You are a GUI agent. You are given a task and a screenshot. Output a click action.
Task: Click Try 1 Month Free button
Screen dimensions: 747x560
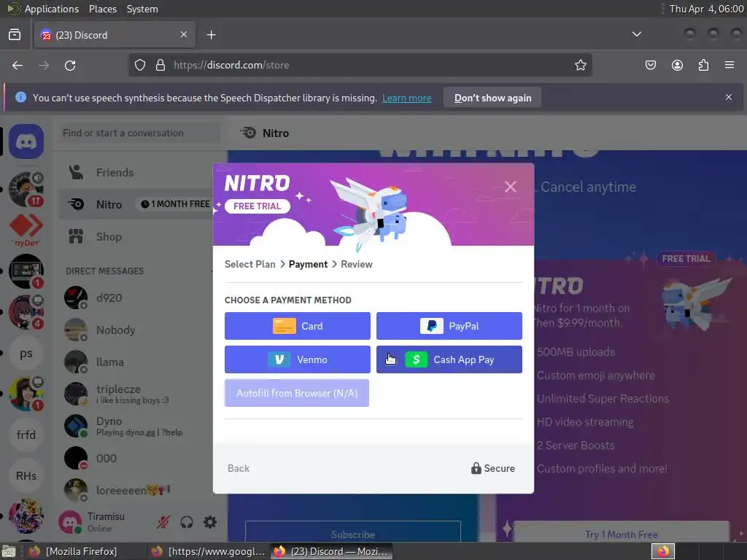pos(622,534)
